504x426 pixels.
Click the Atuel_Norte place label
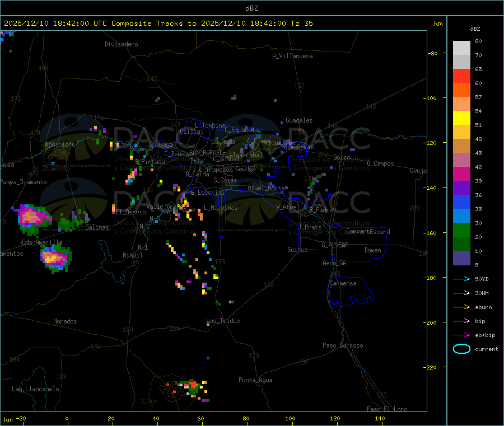(266, 188)
